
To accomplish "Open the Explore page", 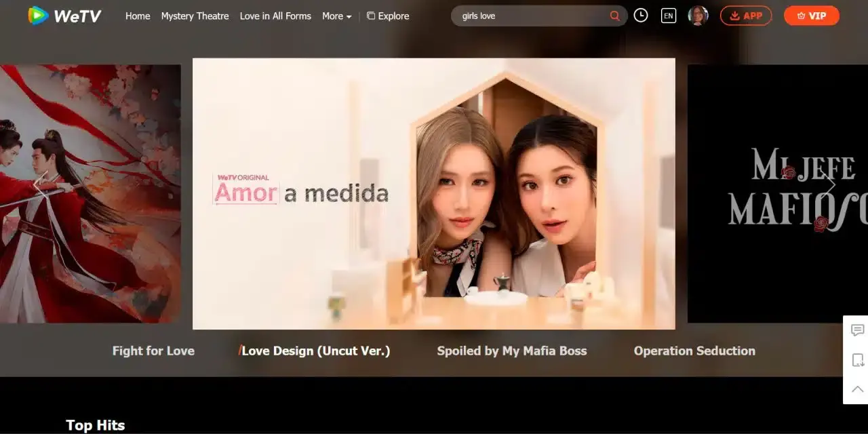I will 388,16.
